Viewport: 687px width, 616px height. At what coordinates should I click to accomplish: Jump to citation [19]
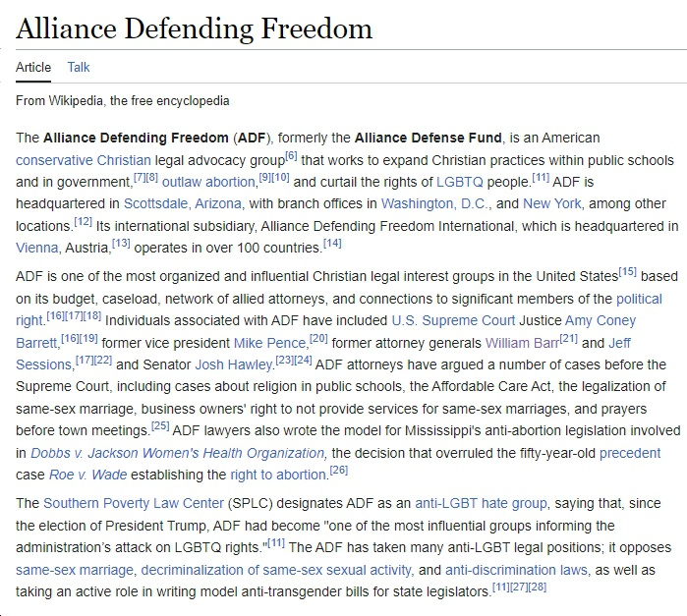[x=88, y=338]
